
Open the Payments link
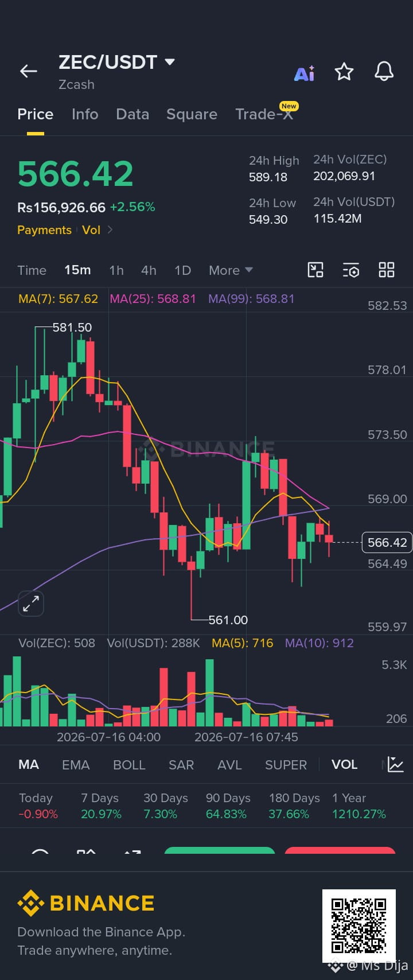tap(44, 230)
